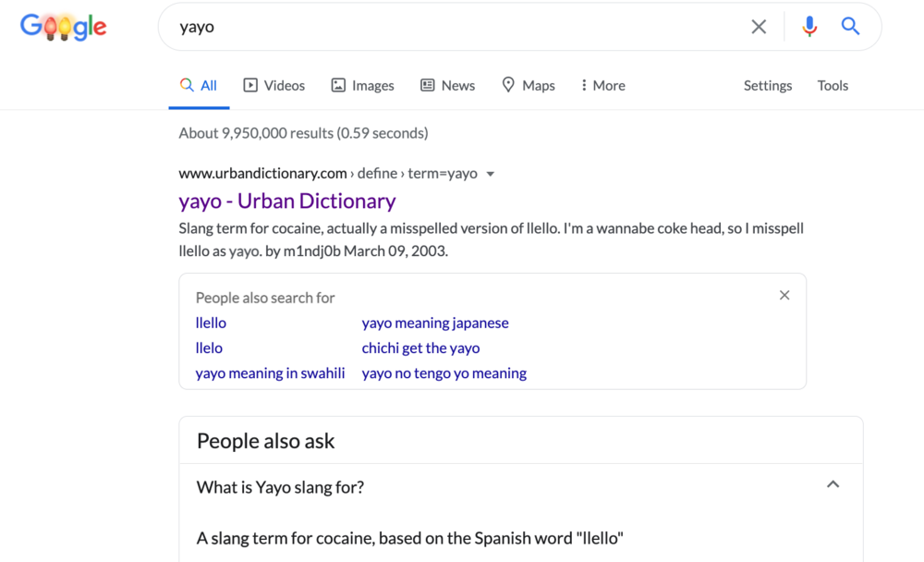Viewport: 924px width, 562px height.
Task: Search for llello suggestion
Action: pos(211,324)
